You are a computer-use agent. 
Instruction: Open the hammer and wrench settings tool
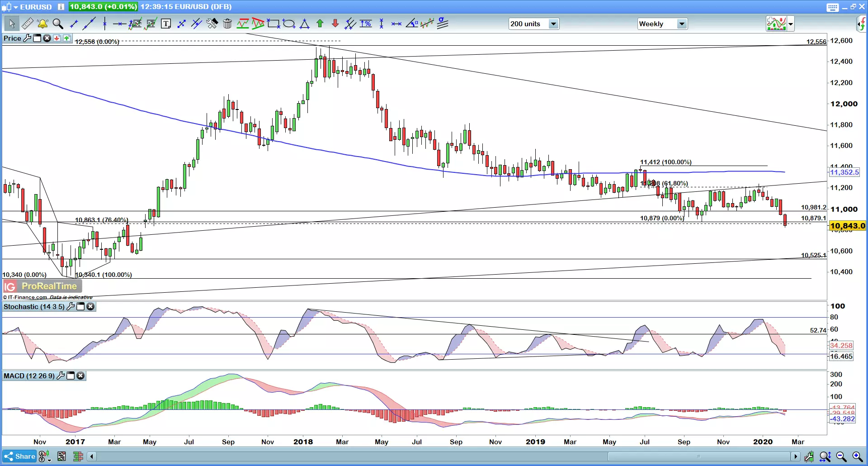tap(212, 24)
